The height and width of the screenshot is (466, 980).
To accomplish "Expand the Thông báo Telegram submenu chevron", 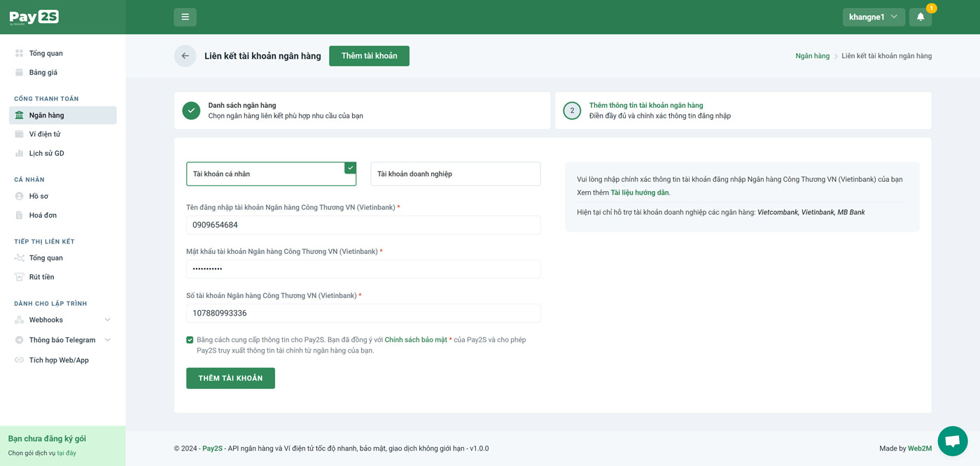I will pos(107,340).
